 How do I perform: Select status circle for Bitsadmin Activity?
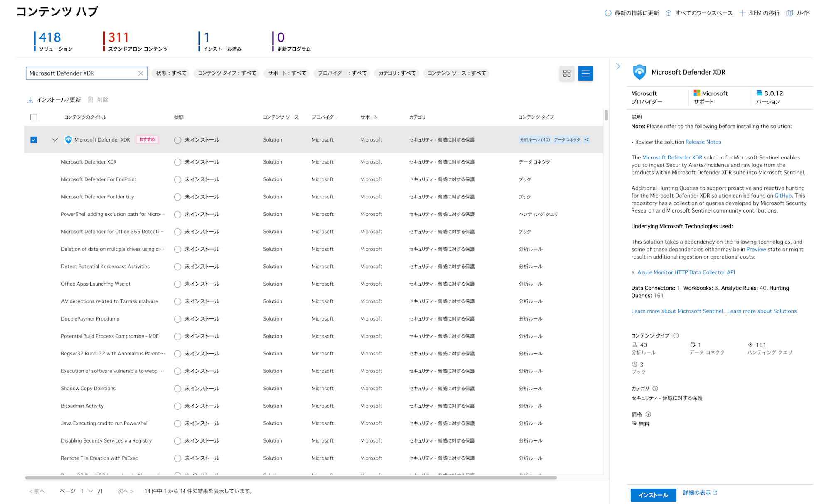[177, 406]
